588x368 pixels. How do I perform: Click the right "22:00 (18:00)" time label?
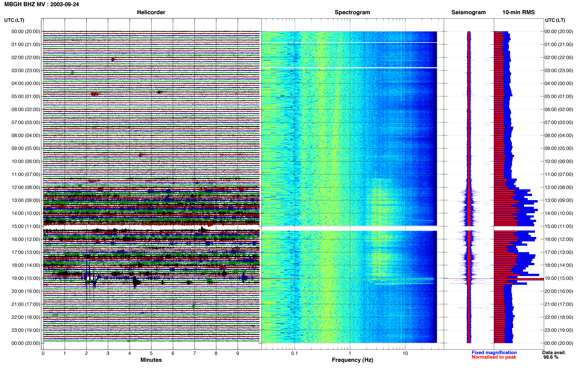[x=559, y=317]
